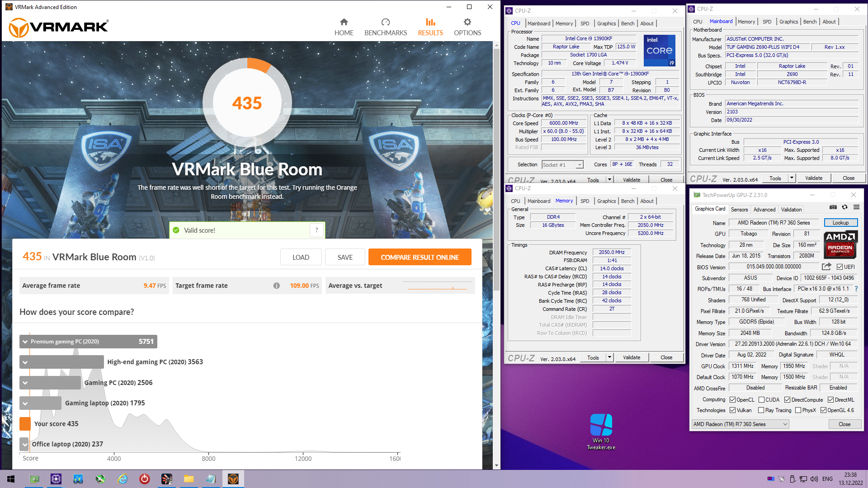Open Internet Explorer from taskbar
This screenshot has height=488, width=868.
[x=123, y=479]
